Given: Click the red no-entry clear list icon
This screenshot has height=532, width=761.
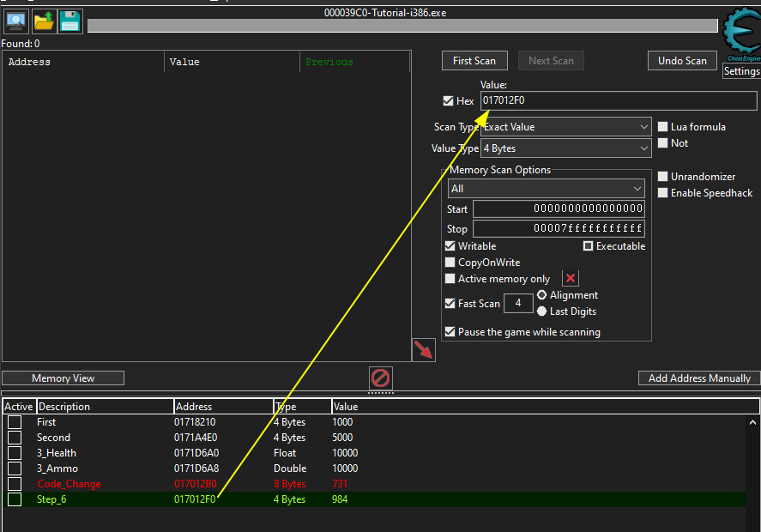Looking at the screenshot, I should 380,378.
